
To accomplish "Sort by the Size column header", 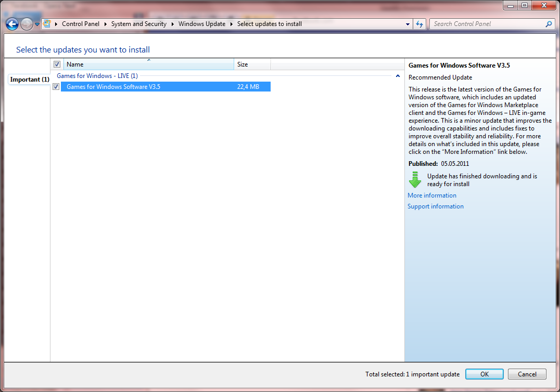I will click(x=252, y=64).
